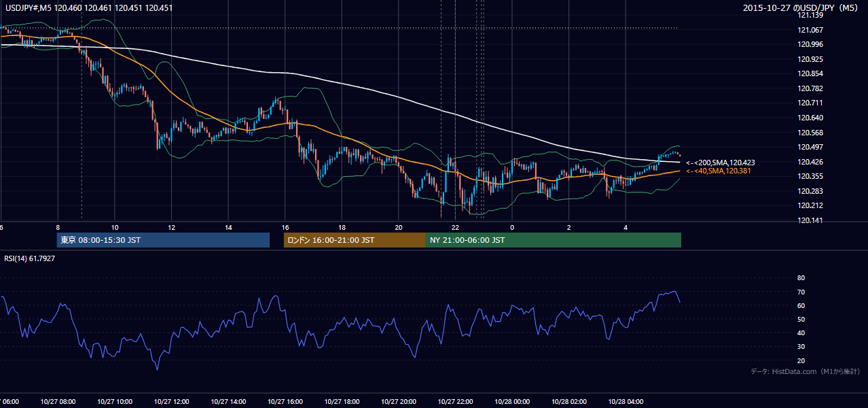
Task: Click price axis value 120.782
Action: pos(810,88)
